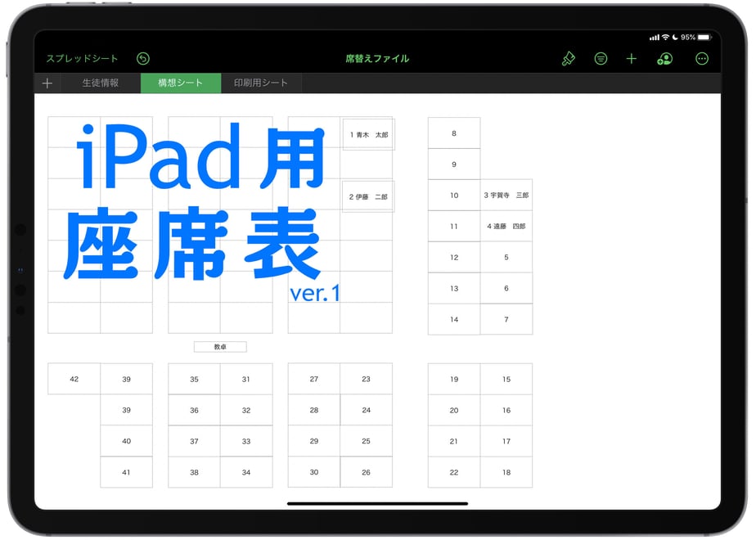This screenshot has height=540, width=756.
Task: Select seat cell 30
Action: coord(314,472)
